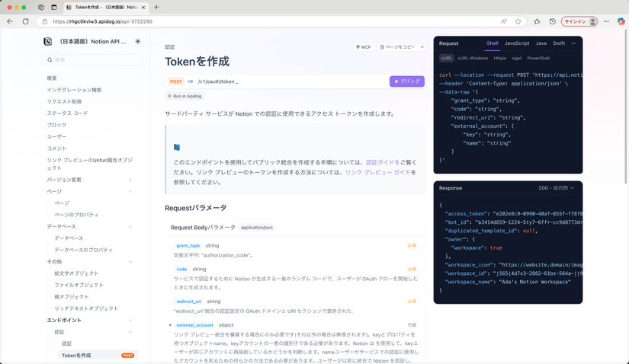
Task: Open the 認証ガイド link
Action: (x=383, y=162)
